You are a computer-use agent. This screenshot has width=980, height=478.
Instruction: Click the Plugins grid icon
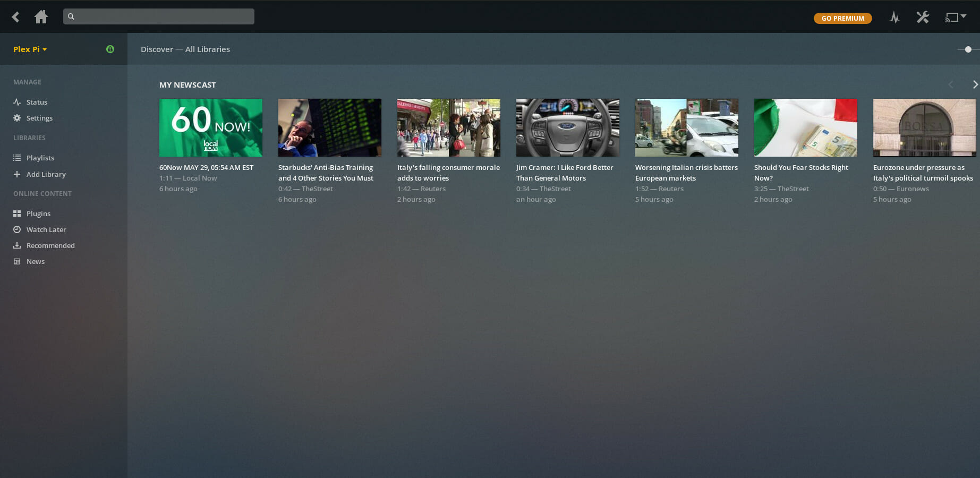click(x=17, y=214)
